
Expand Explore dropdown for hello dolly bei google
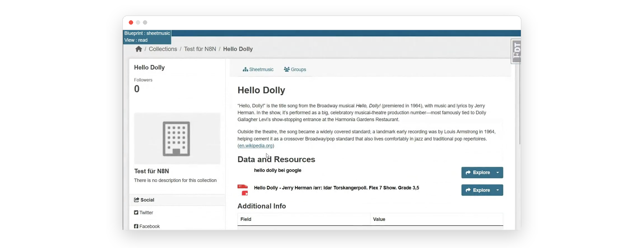point(498,173)
